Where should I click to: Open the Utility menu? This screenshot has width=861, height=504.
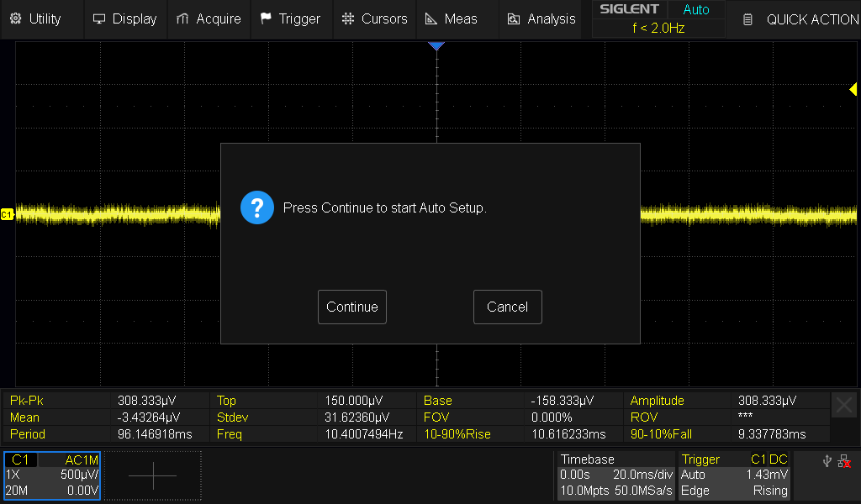pos(36,18)
